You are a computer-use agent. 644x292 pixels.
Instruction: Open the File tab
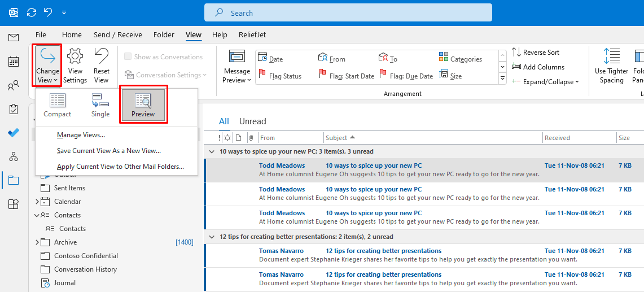tap(41, 35)
